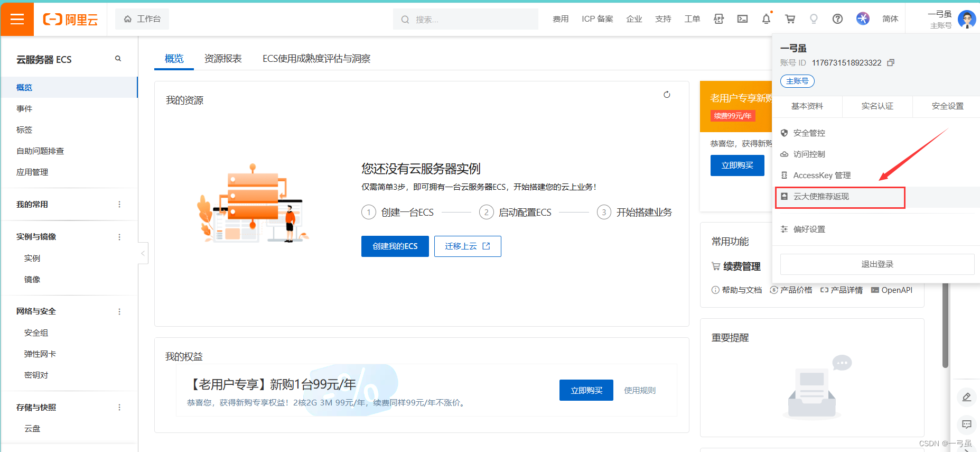Viewport: 980px width, 452px height.
Task: Refresh the My Resources panel
Action: click(x=667, y=95)
